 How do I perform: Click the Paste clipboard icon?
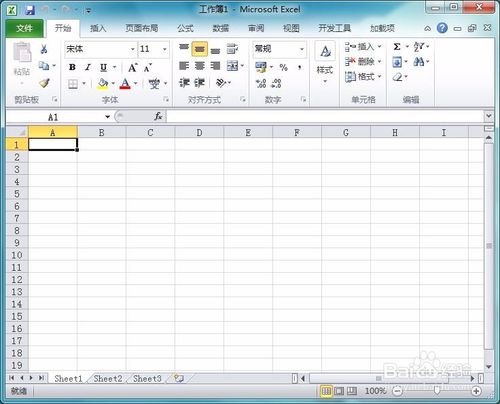click(22, 52)
